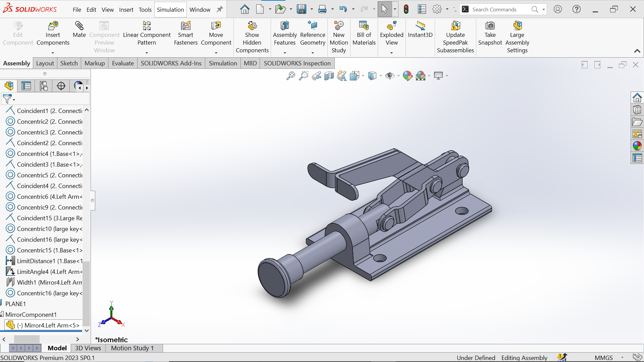Click the Zoom to Fit icon
Image resolution: width=644 pixels, height=362 pixels.
tap(290, 76)
